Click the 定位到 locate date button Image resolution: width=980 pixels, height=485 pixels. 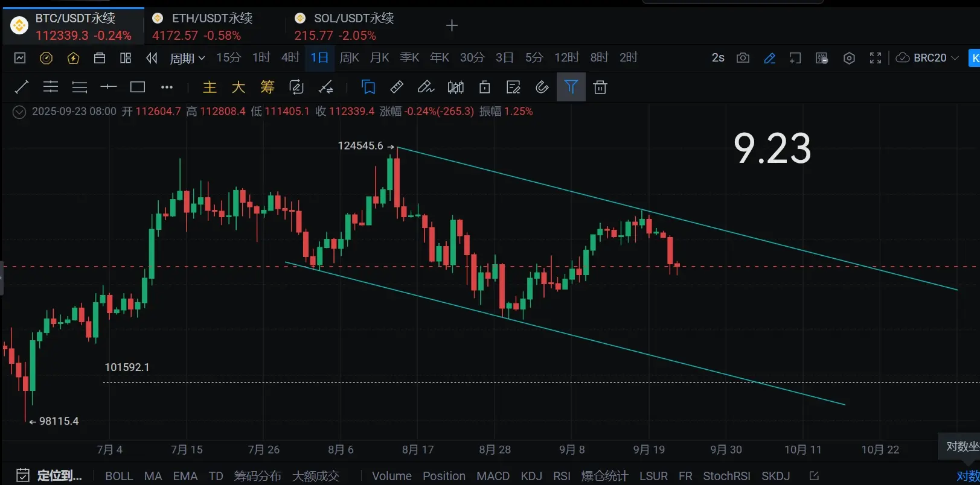click(x=60, y=475)
